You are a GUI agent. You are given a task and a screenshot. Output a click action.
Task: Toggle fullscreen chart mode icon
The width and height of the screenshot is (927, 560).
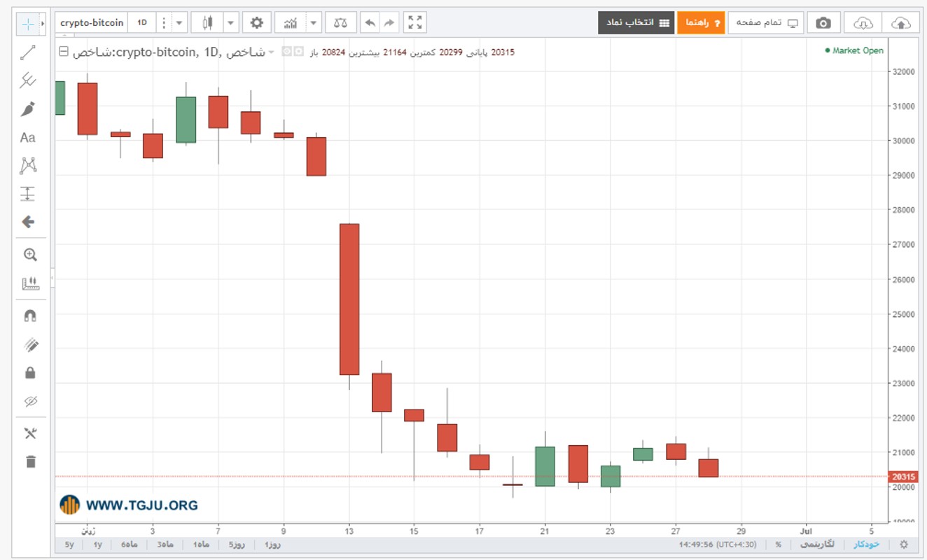coord(415,23)
